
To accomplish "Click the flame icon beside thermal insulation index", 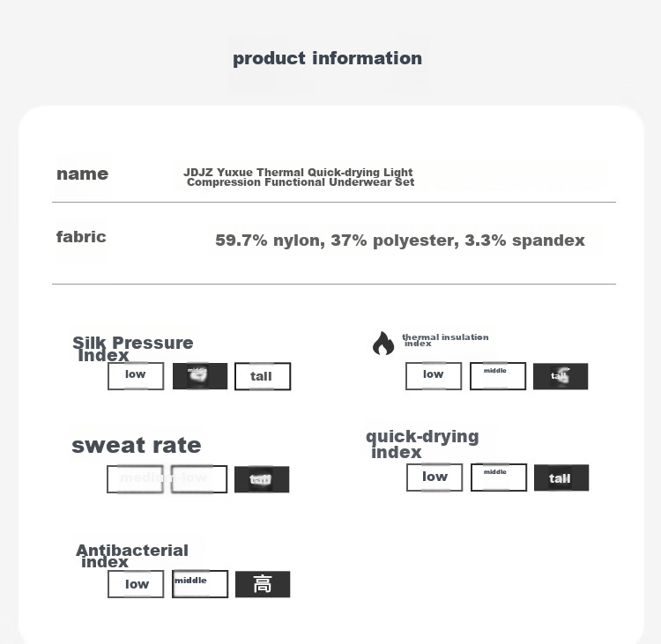I will tap(383, 343).
